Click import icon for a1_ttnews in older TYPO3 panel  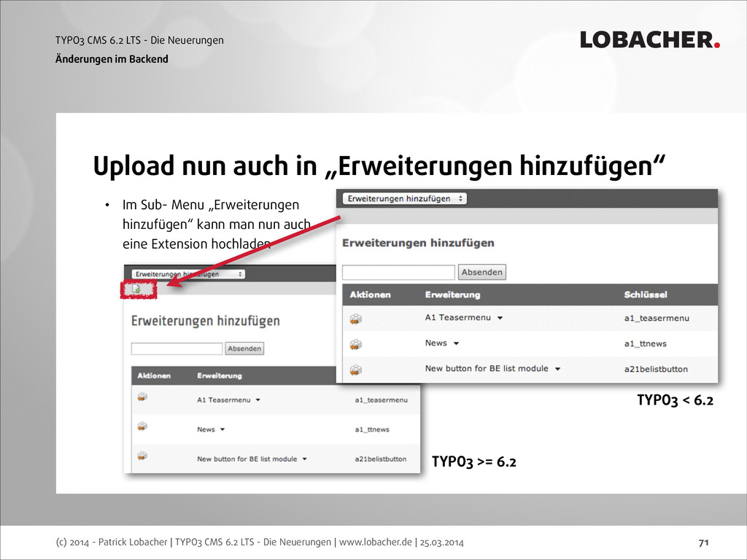[x=356, y=344]
